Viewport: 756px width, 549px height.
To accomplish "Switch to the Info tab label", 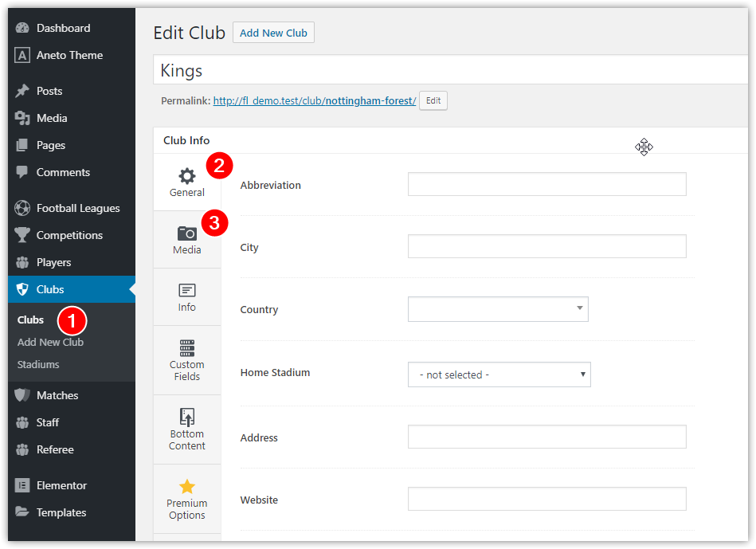I will coord(187,308).
